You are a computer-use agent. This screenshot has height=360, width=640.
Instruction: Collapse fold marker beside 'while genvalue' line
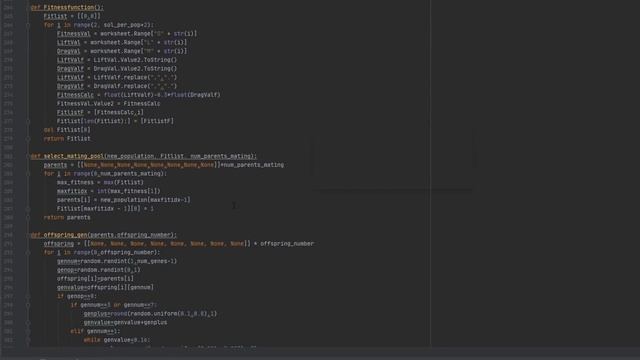[x=28, y=340]
